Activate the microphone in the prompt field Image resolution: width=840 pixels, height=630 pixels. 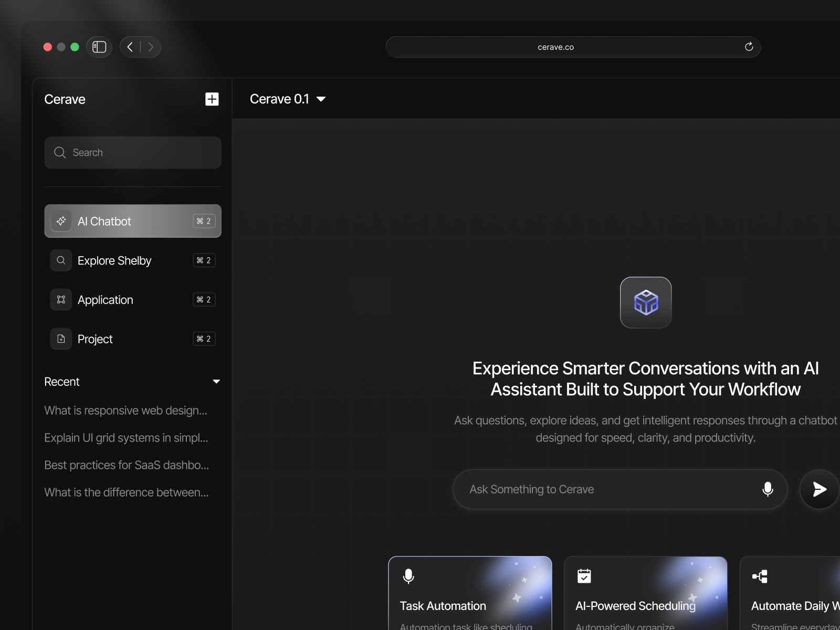click(768, 489)
